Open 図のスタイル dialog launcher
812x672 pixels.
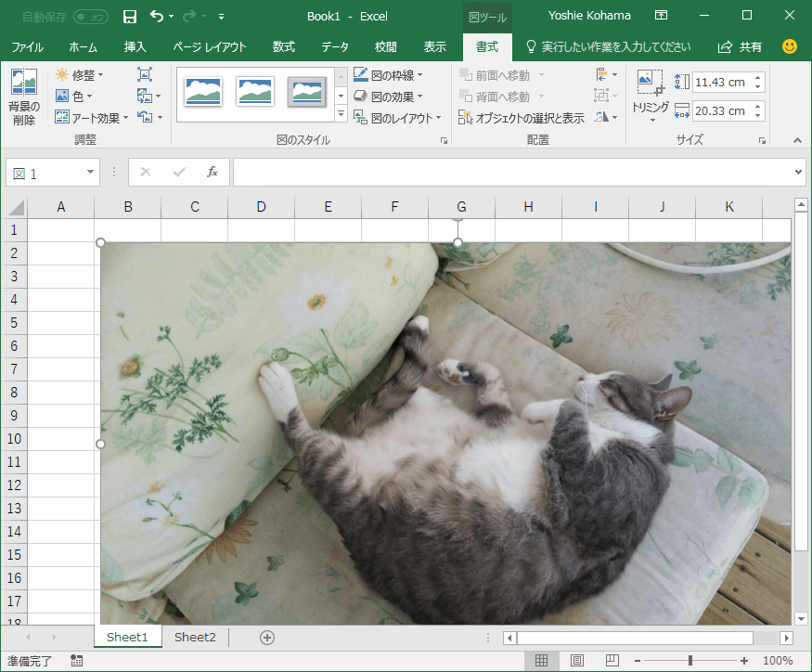point(444,140)
